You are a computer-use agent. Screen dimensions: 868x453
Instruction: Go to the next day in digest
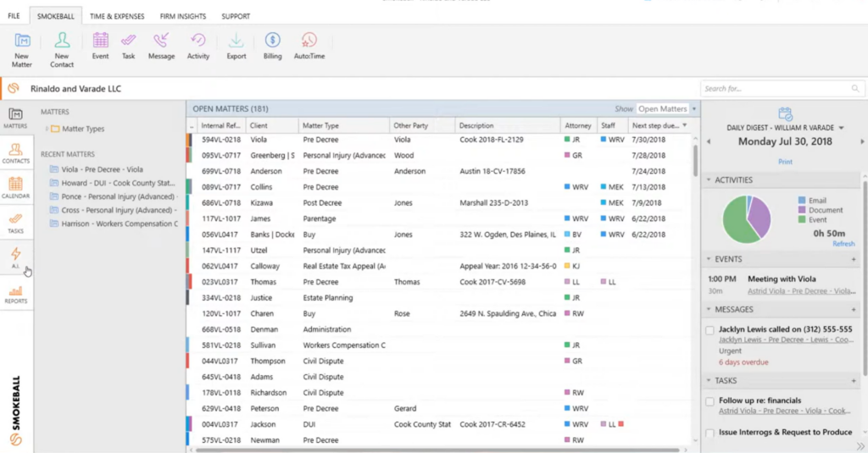[862, 141]
